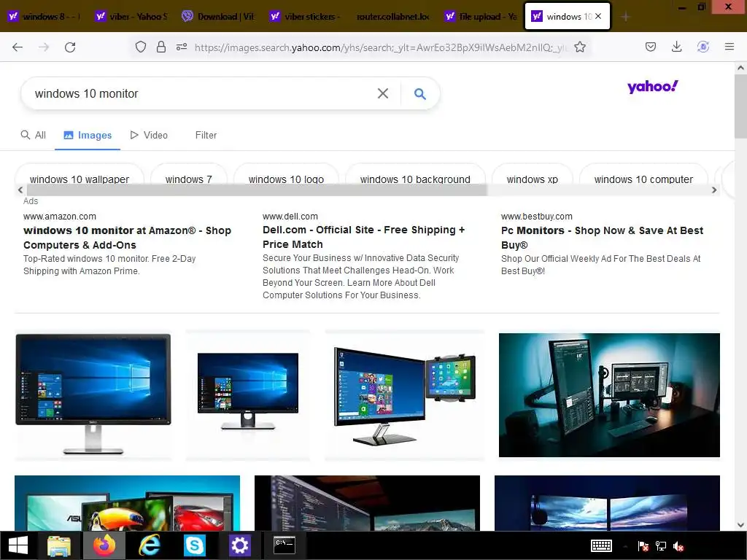The width and height of the screenshot is (747, 560).
Task: Switch to the 'viber stickers' tab
Action: pos(306,16)
